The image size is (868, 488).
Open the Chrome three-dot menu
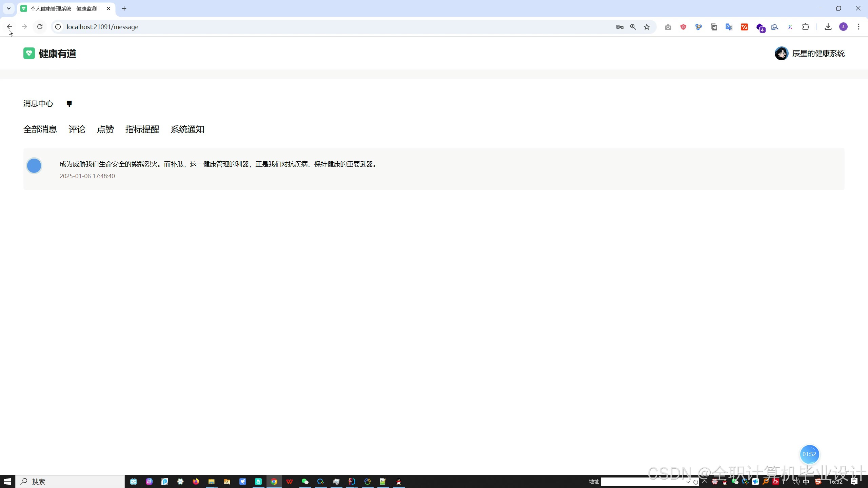(x=859, y=27)
